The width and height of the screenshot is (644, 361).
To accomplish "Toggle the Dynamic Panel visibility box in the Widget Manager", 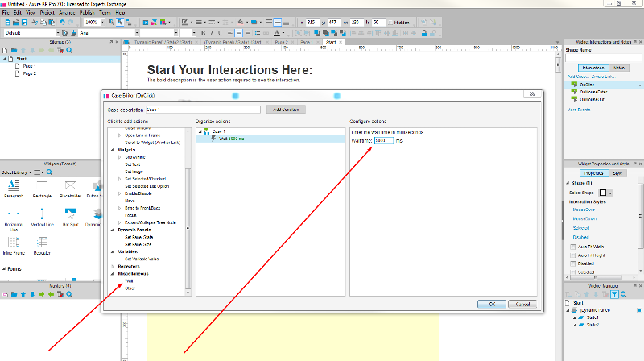I will pos(639,310).
